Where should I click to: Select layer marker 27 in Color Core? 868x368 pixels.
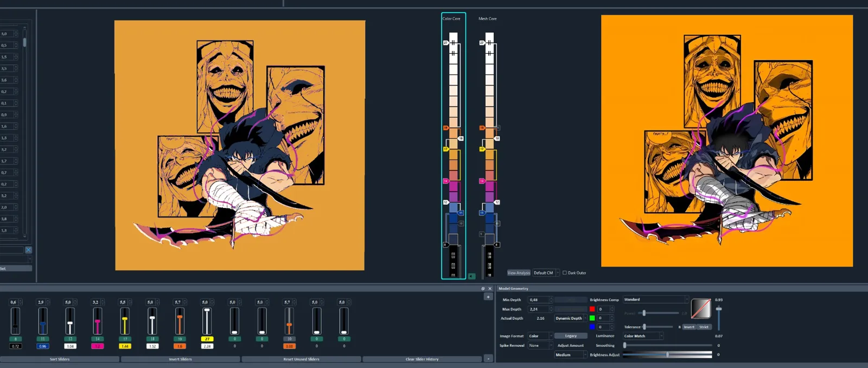click(446, 43)
